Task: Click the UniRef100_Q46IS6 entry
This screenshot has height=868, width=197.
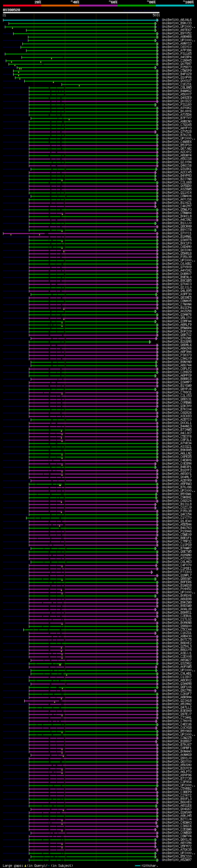Action: tap(177, 165)
